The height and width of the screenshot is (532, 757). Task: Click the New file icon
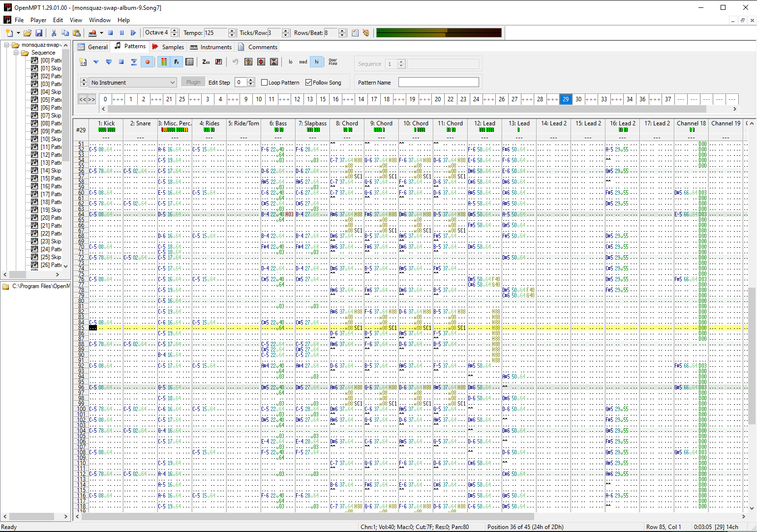pos(9,33)
